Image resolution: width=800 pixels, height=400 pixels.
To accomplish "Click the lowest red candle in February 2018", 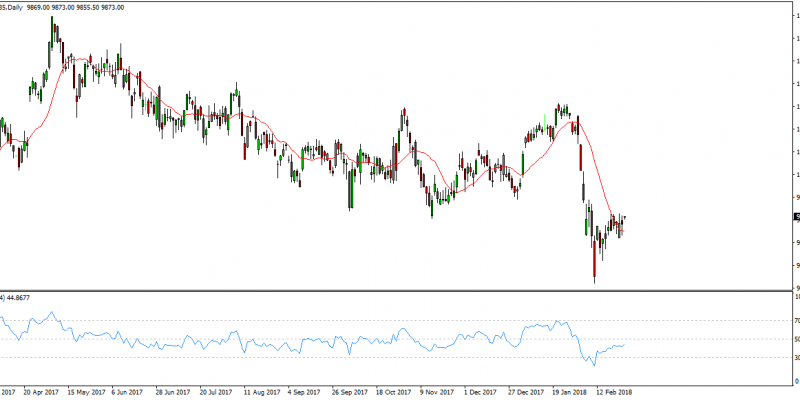I will tap(594, 266).
